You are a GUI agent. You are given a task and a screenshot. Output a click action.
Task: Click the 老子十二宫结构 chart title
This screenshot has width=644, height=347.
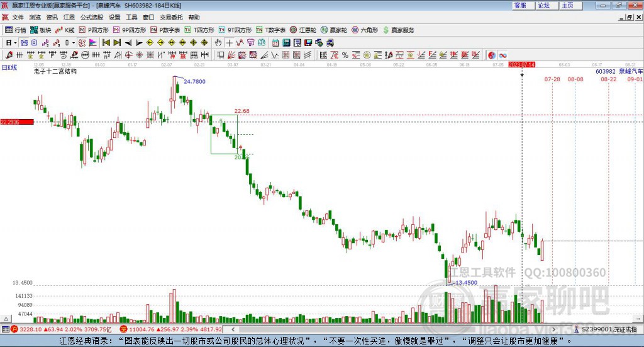[55, 72]
